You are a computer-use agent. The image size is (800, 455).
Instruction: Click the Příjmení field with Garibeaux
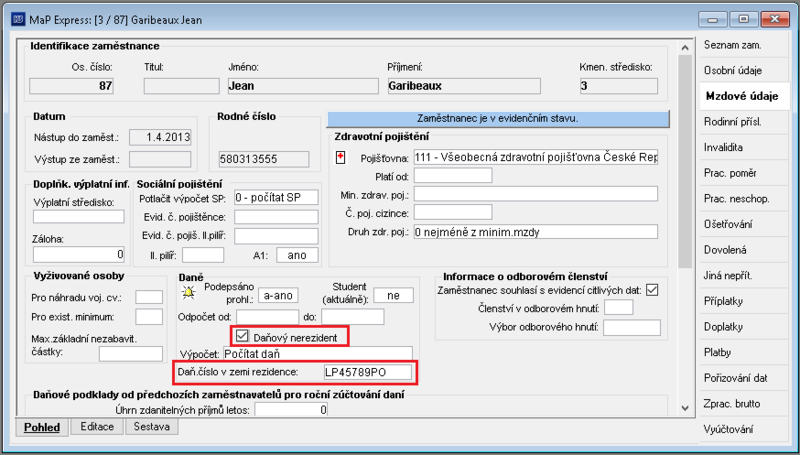464,86
